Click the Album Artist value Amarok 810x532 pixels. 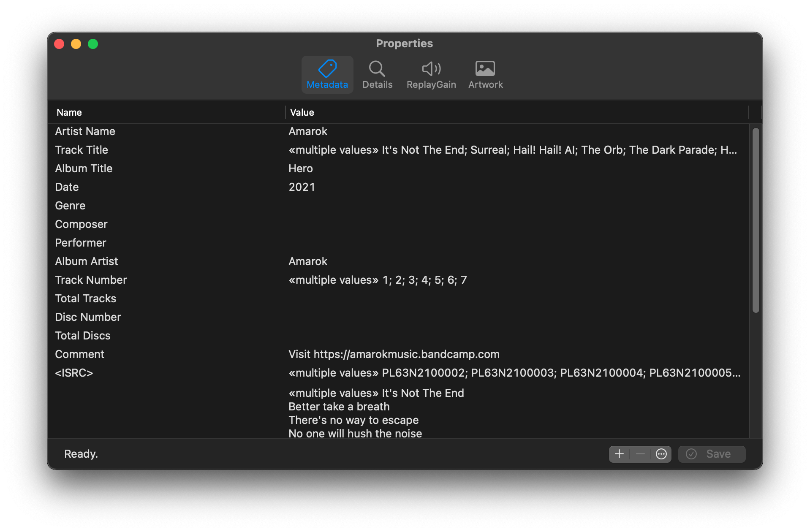(x=308, y=261)
